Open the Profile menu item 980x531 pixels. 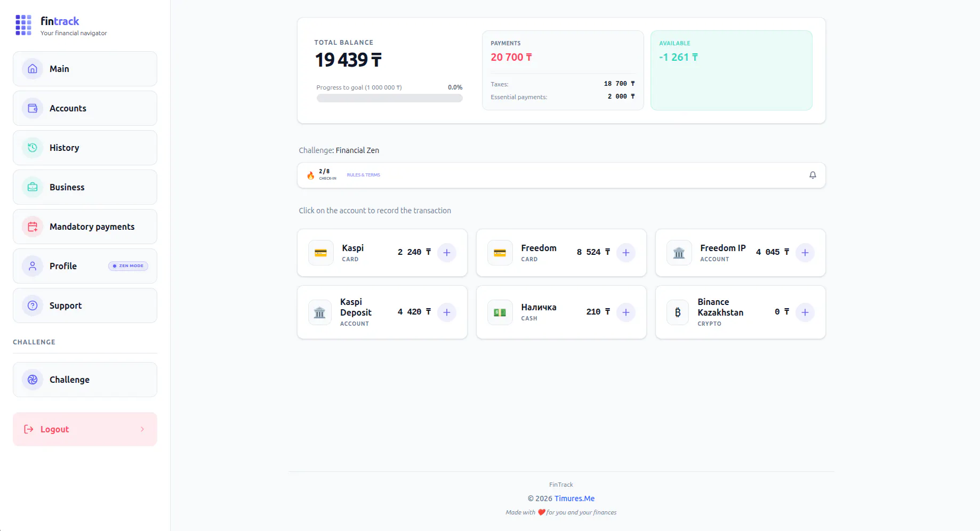point(85,266)
